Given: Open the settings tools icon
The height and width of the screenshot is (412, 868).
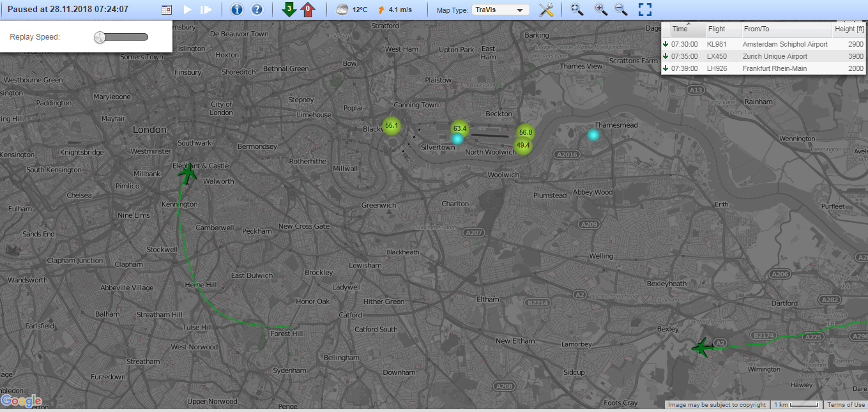Looking at the screenshot, I should (x=546, y=10).
